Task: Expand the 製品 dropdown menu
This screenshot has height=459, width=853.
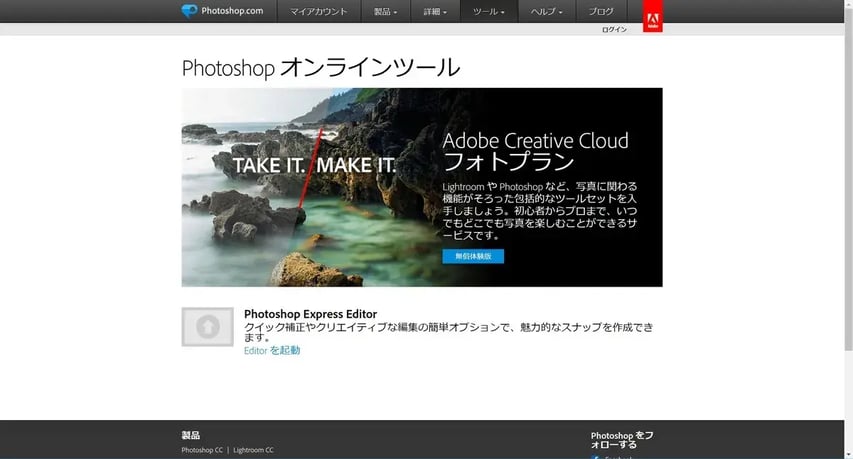Action: pyautogui.click(x=385, y=11)
